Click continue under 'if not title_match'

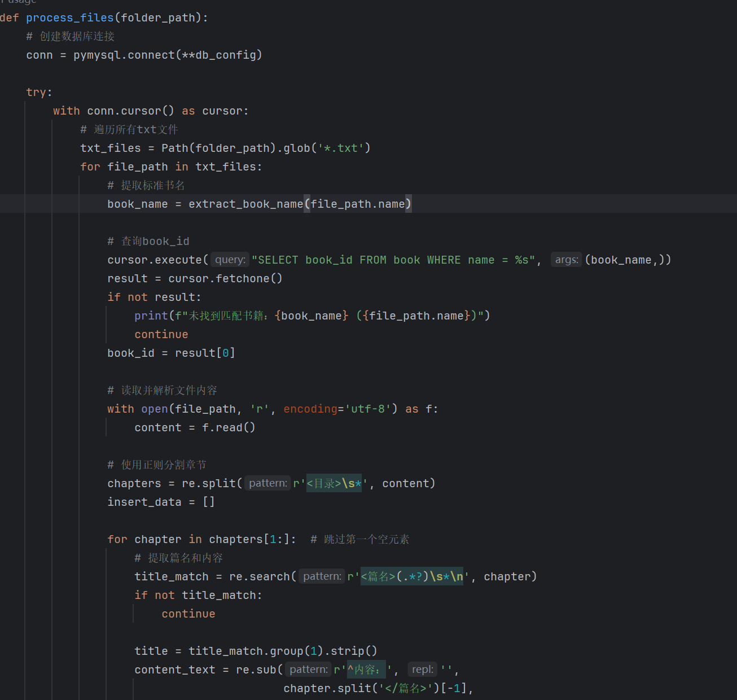(x=188, y=614)
